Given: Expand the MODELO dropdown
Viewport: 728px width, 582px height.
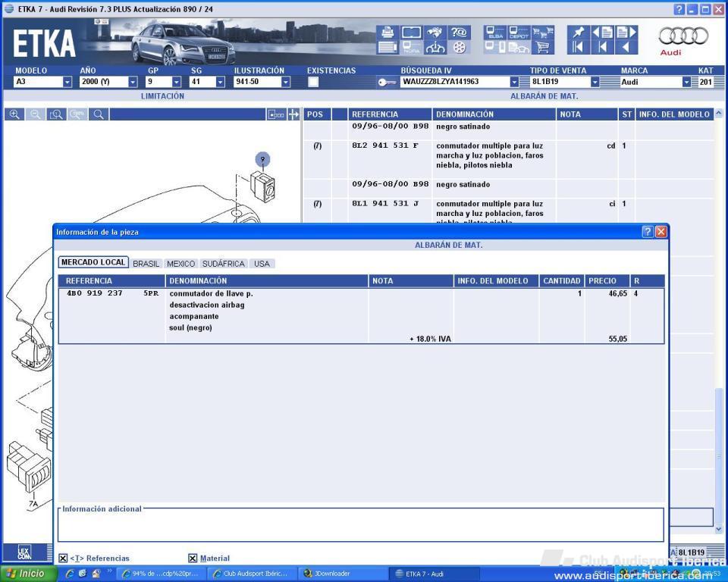Looking at the screenshot, I should (67, 82).
